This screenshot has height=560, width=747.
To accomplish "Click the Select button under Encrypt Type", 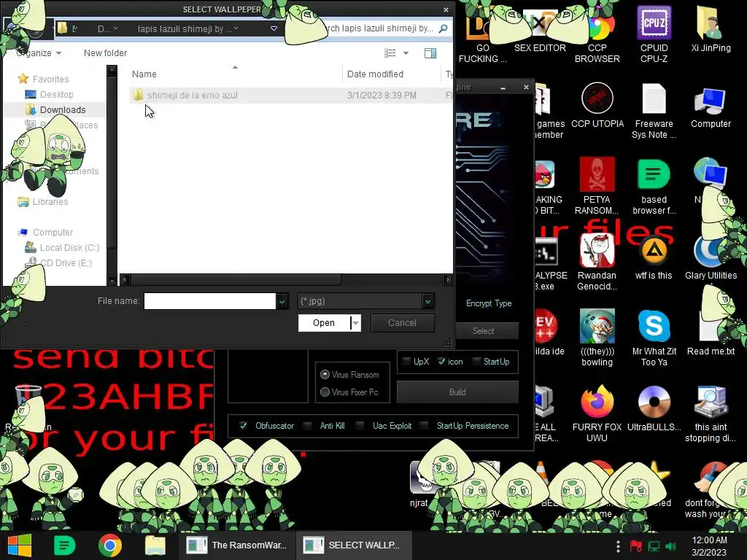I will click(x=483, y=330).
